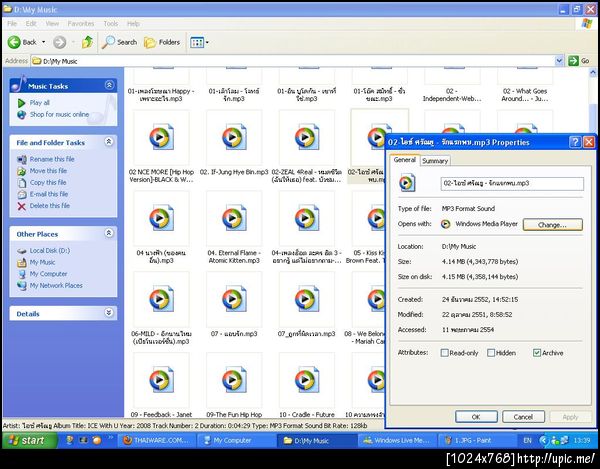Go back using the Back arrow icon

(14, 42)
